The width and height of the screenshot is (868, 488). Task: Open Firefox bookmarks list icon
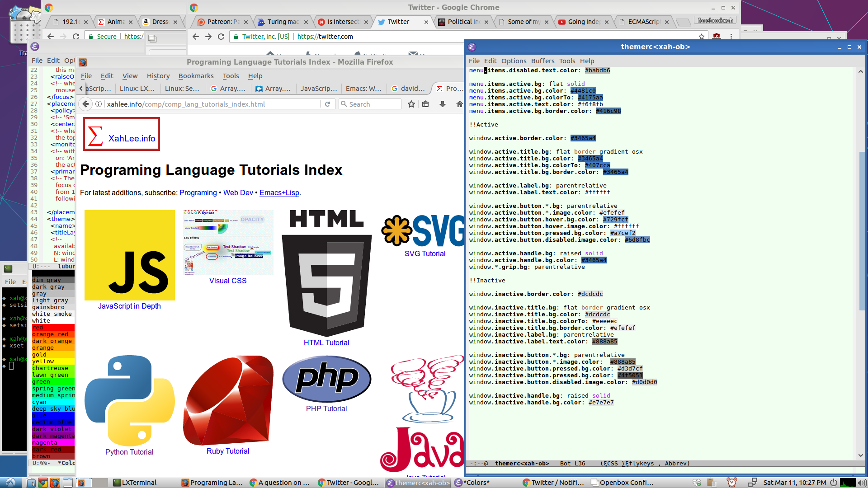click(425, 104)
